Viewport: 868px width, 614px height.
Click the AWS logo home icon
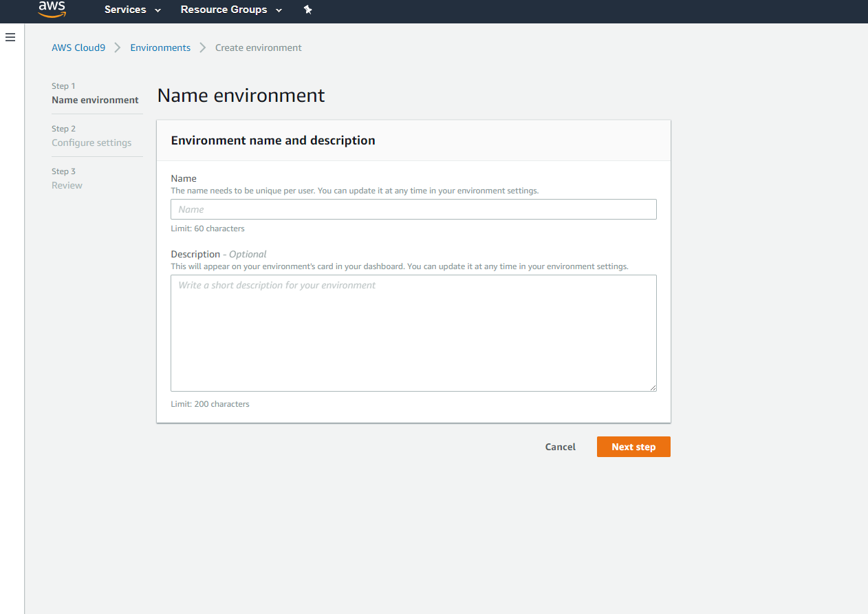pyautogui.click(x=52, y=9)
